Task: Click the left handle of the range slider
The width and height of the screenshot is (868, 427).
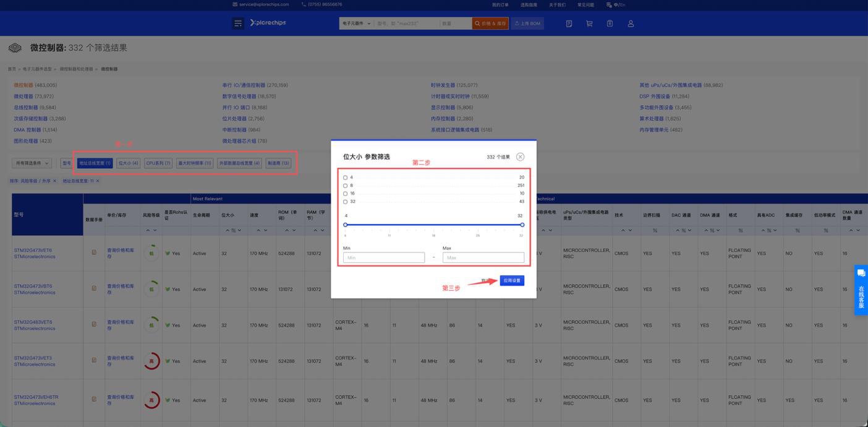Action: 346,225
